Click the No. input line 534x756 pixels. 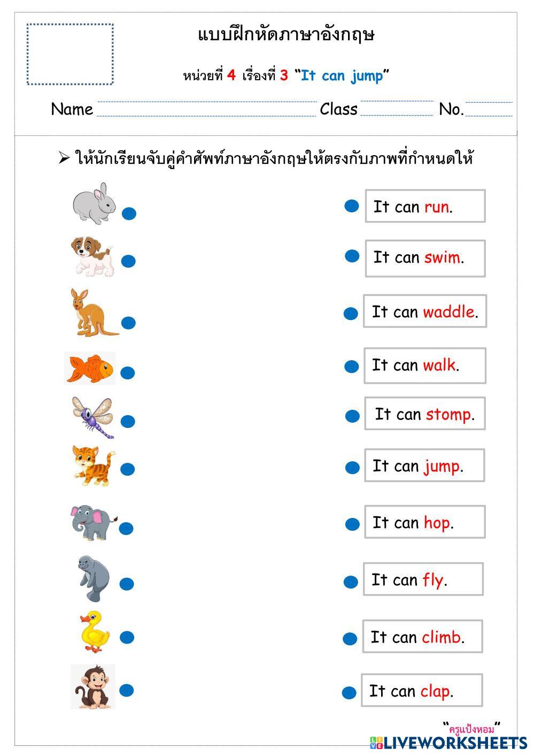pos(489,110)
